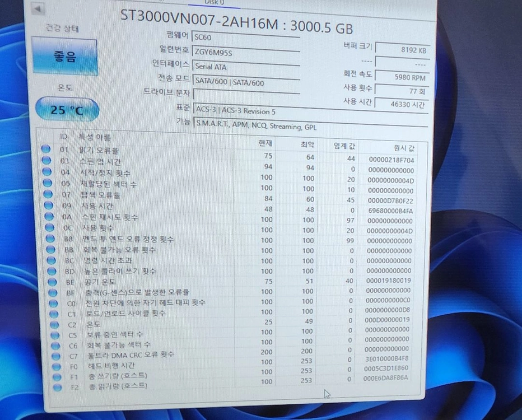Click the 펌웨어 field showing SC60
Screen dimensions: 522x420
246,38
